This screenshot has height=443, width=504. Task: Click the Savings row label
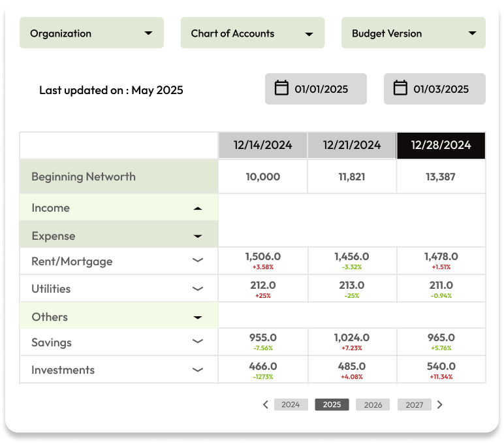point(52,342)
